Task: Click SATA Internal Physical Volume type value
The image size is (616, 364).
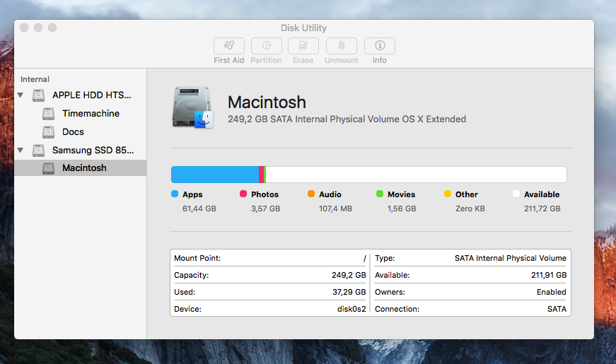Action: pos(511,258)
